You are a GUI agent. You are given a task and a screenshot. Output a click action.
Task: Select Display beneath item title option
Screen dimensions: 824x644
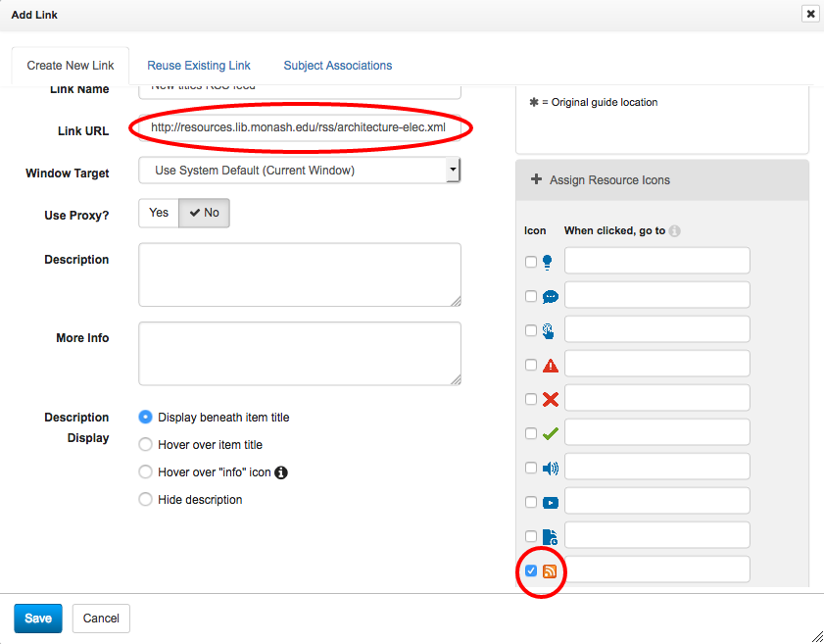[x=145, y=418]
